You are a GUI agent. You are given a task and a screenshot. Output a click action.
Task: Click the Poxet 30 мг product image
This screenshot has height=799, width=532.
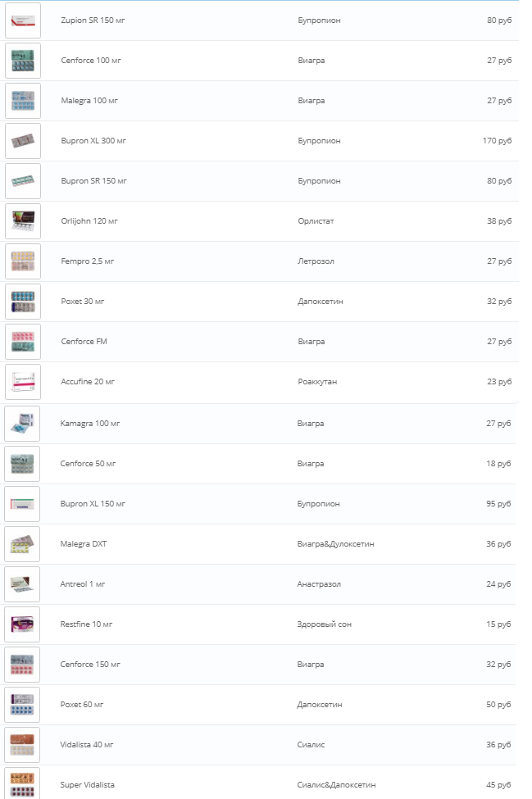coord(22,302)
